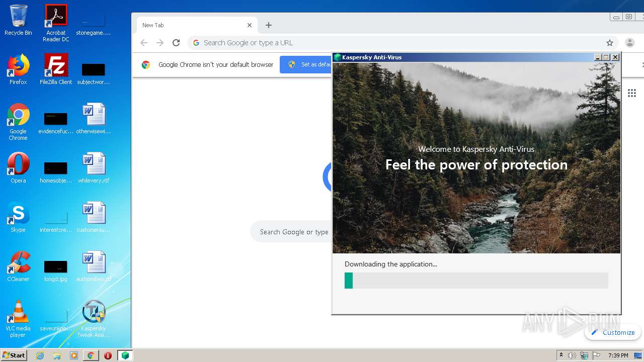Screen dimensions: 644x362
Task: Click Set as default button in Chrome
Action: (x=306, y=64)
